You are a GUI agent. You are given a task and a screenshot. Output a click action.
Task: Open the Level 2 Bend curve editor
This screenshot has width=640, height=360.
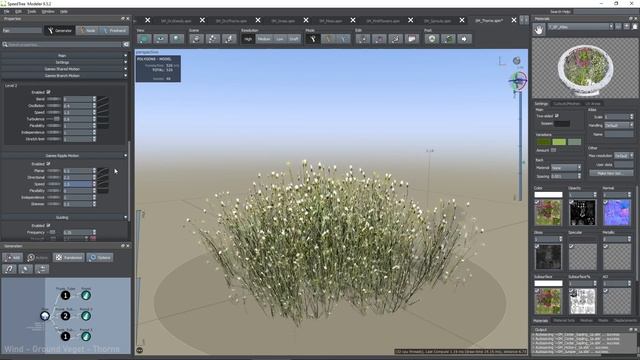pos(103,99)
